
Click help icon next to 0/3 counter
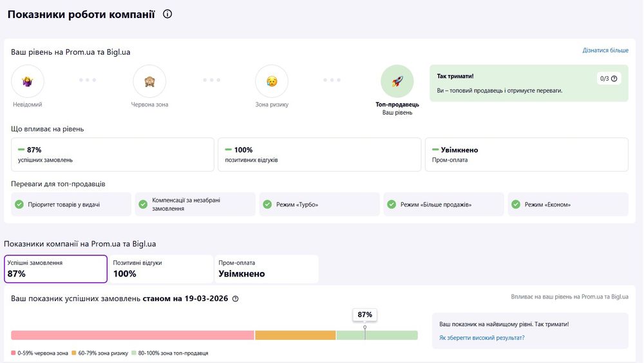pos(614,79)
